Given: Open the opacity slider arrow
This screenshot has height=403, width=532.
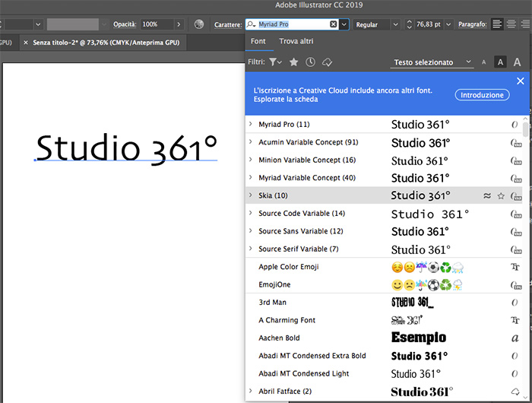Looking at the screenshot, I should point(179,24).
